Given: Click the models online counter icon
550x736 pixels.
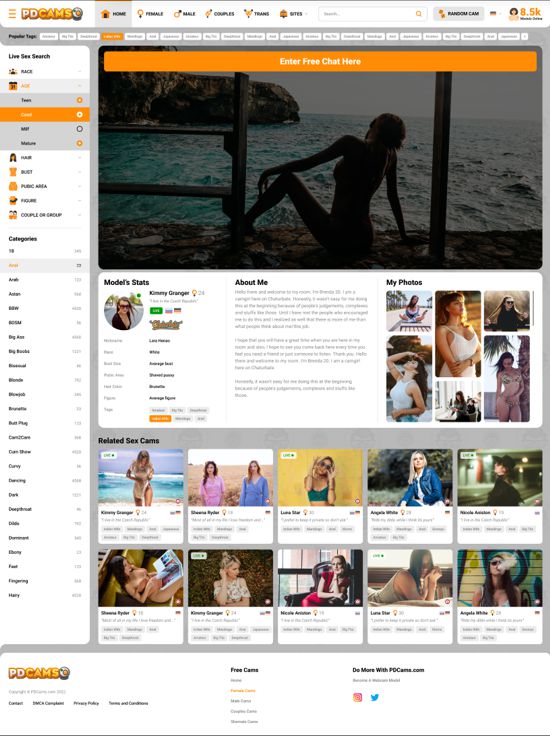Looking at the screenshot, I should click(x=514, y=14).
